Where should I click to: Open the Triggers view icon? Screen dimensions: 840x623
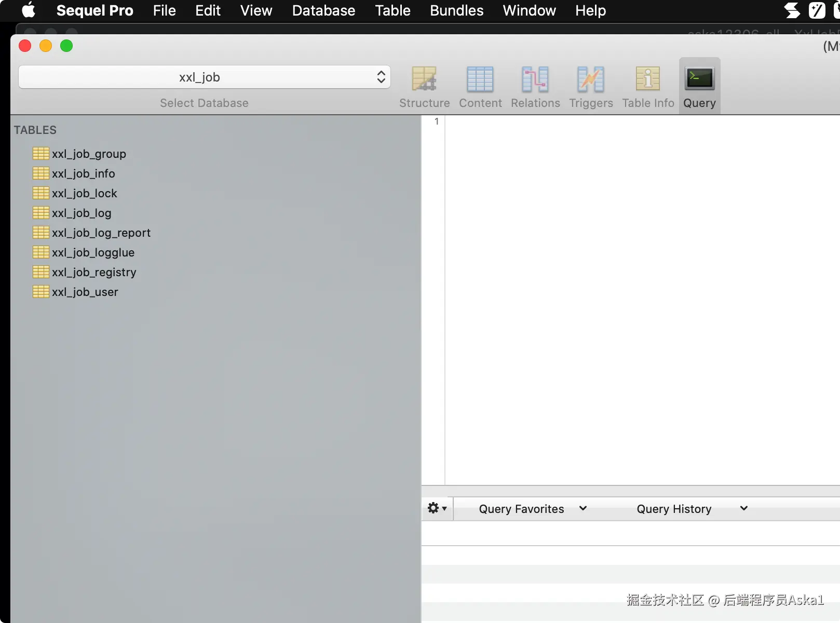click(591, 79)
